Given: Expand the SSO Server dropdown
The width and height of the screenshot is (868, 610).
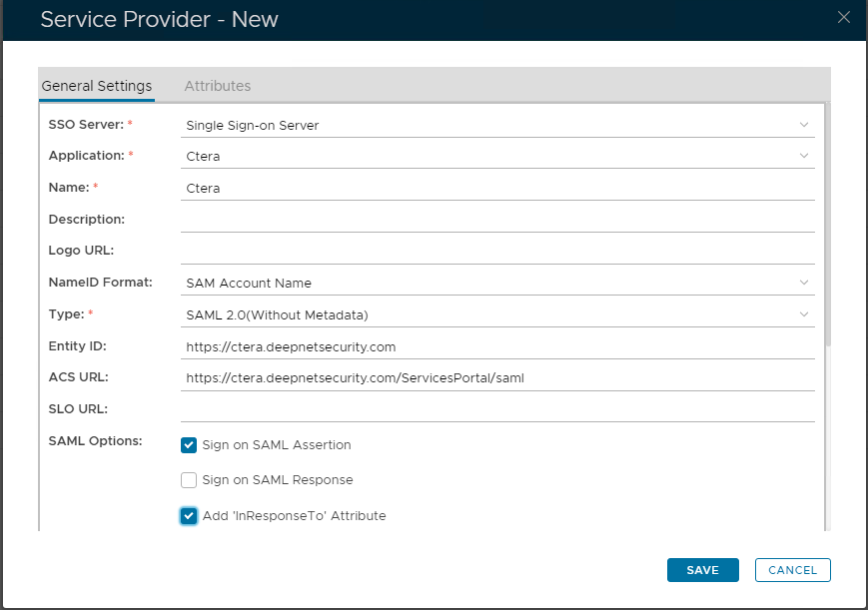Looking at the screenshot, I should [x=804, y=125].
